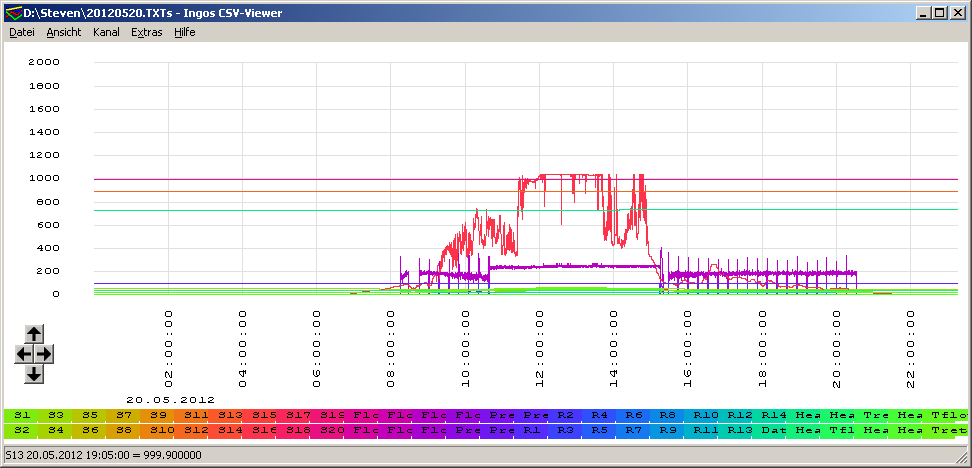Click the 20.05.2012 date label
Image resolution: width=972 pixels, height=468 pixels.
click(x=170, y=400)
